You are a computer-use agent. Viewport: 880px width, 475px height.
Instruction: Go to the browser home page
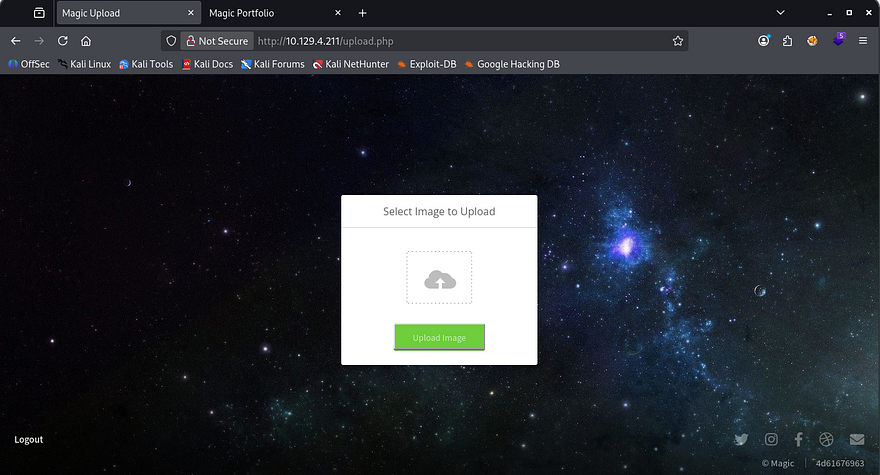click(86, 41)
